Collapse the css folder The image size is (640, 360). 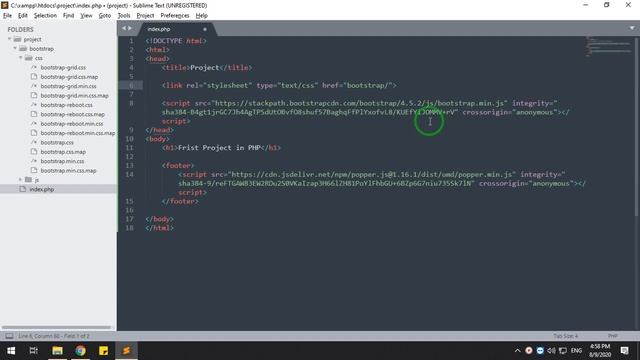[20, 58]
